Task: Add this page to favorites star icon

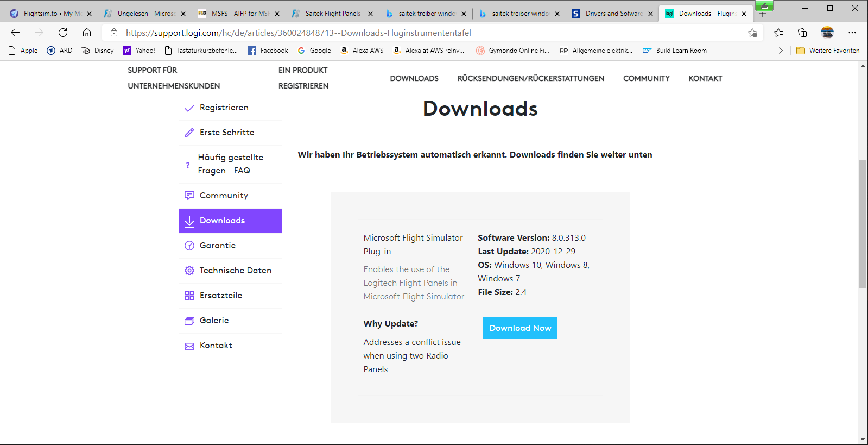Action: (x=752, y=33)
